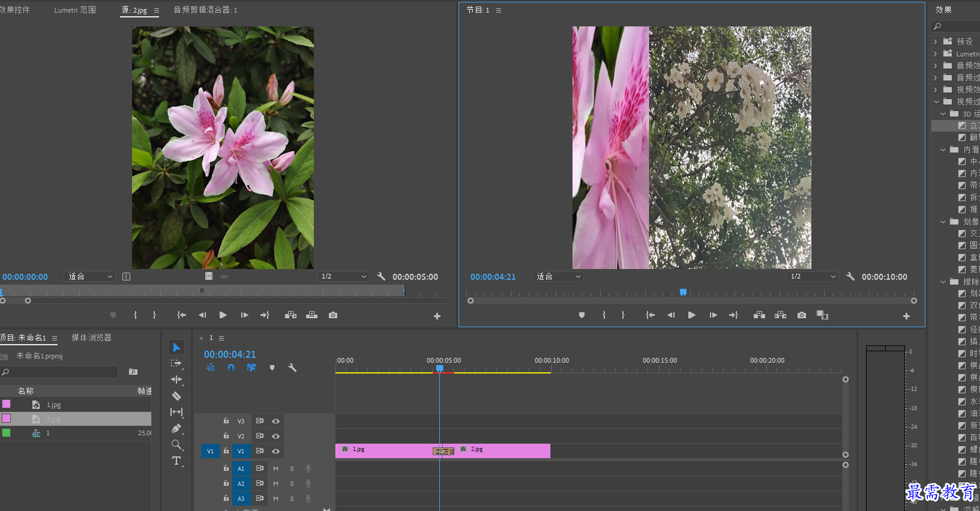980x511 pixels.
Task: Click the timeline playhead on the ruler
Action: click(x=439, y=368)
